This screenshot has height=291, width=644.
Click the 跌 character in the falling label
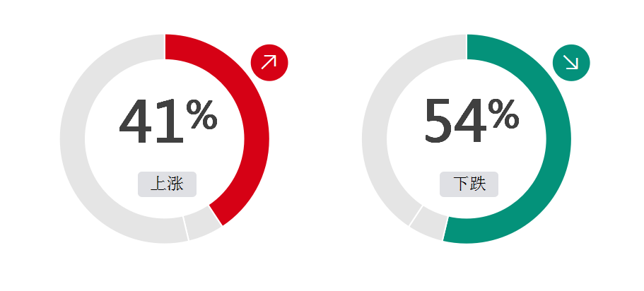(x=478, y=184)
